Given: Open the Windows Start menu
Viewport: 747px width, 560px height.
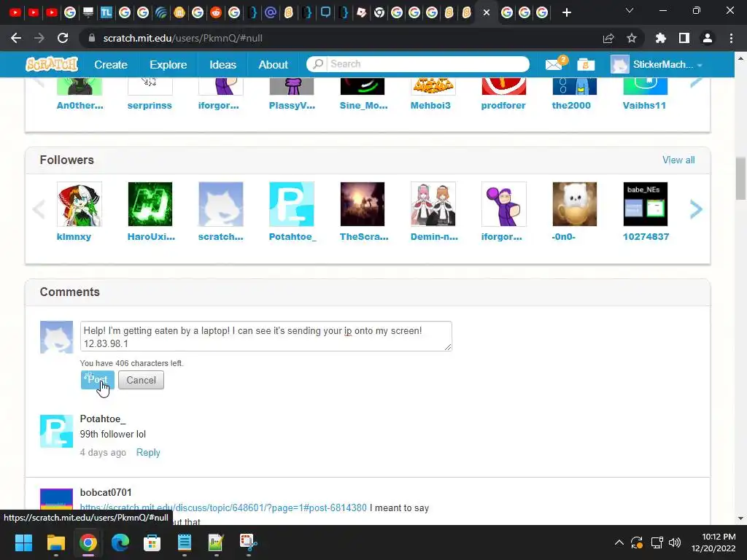Looking at the screenshot, I should [23, 542].
